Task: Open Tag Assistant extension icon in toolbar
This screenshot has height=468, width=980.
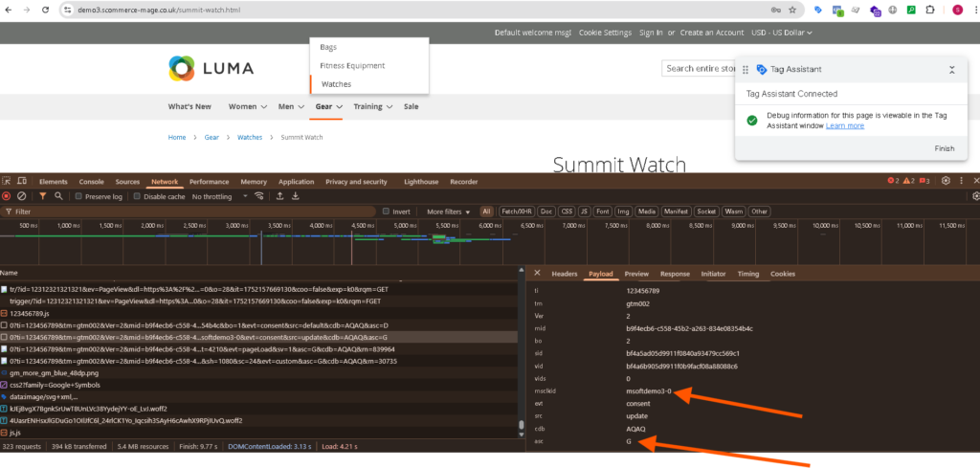Action: pyautogui.click(x=817, y=10)
